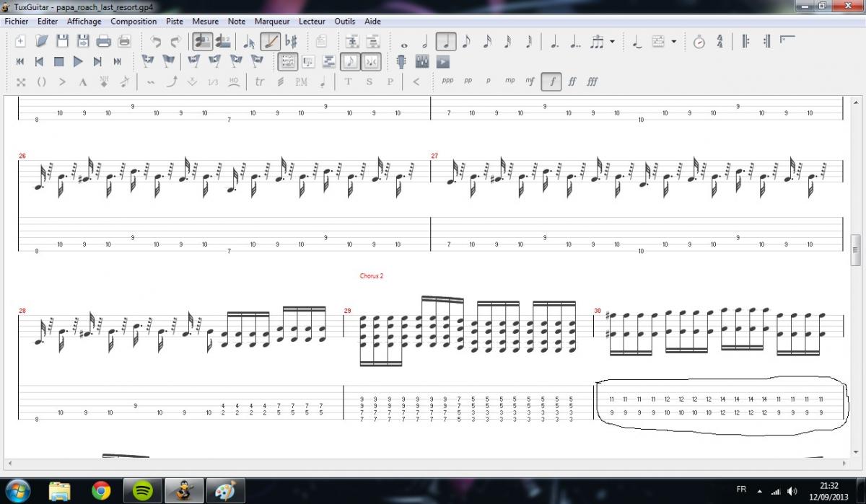The width and height of the screenshot is (866, 504).
Task: Open chord list dropdown arrow
Action: coord(674,41)
